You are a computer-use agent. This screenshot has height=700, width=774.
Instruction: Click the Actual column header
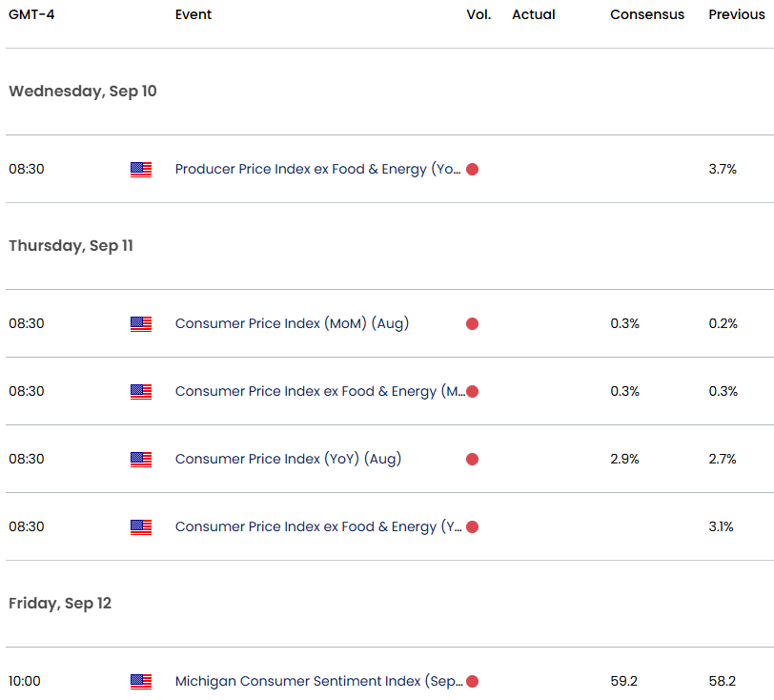click(x=533, y=14)
